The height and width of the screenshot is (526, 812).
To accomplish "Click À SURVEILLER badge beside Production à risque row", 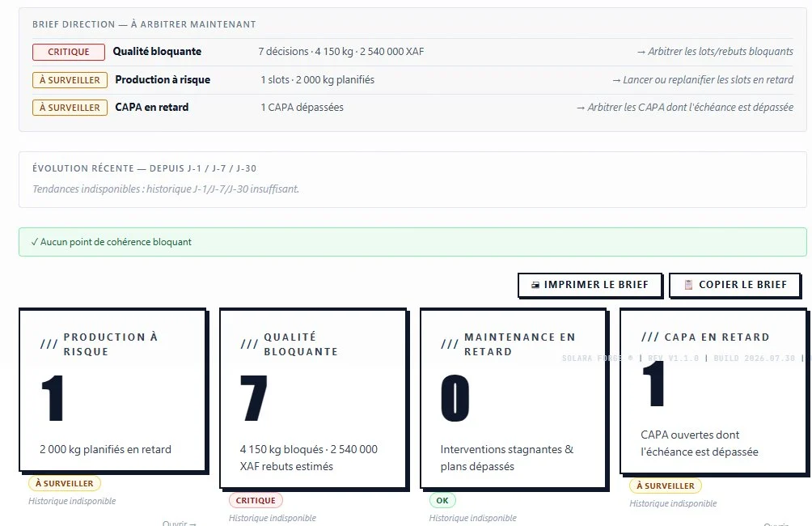I will pos(70,80).
